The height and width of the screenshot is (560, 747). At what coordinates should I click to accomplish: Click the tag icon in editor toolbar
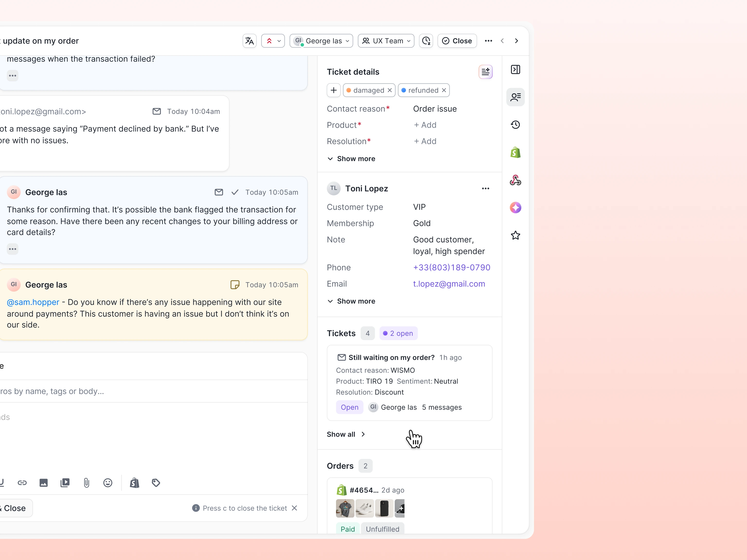tap(156, 483)
